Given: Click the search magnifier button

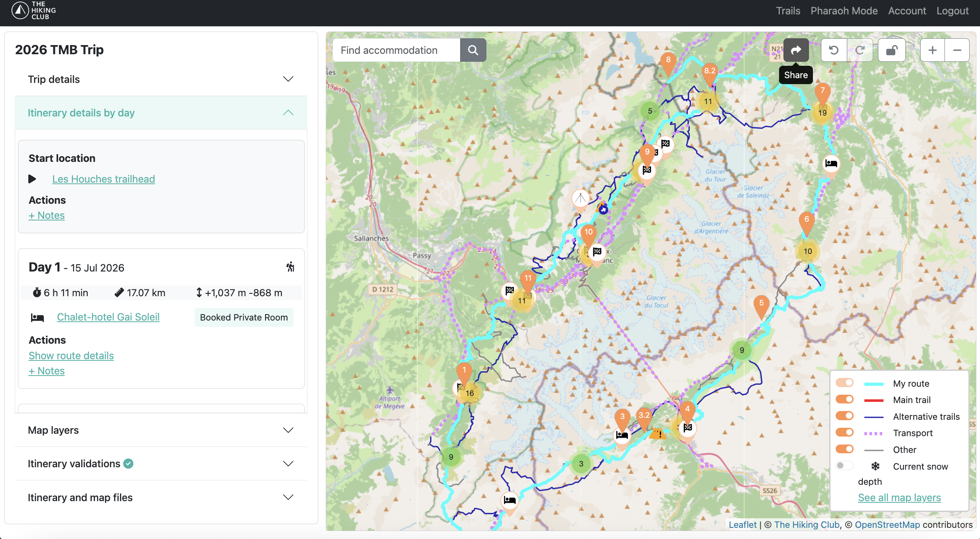Looking at the screenshot, I should [x=473, y=50].
